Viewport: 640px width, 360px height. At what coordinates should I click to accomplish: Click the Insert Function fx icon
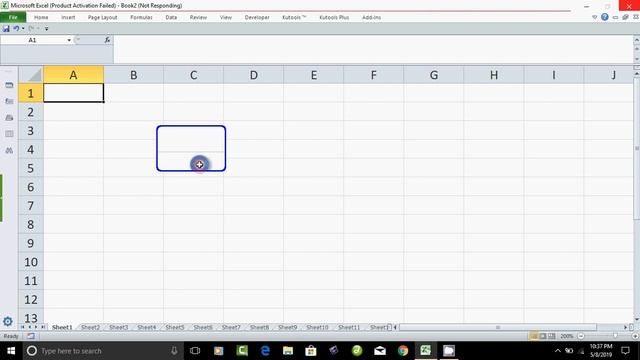pos(107,40)
